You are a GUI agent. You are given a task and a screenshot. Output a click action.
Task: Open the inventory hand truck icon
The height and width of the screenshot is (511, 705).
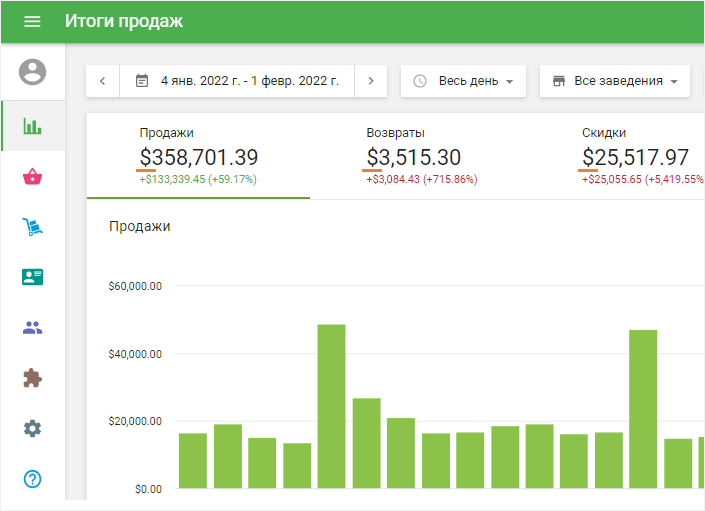(x=33, y=227)
